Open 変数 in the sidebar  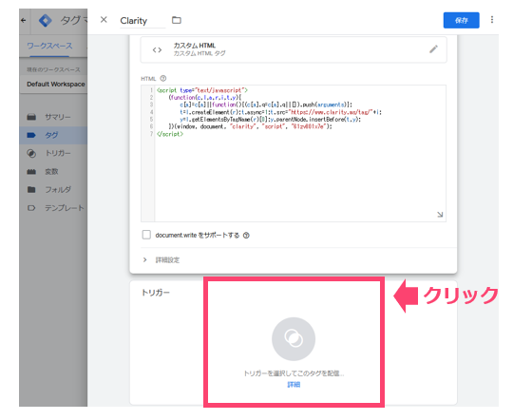tap(53, 172)
